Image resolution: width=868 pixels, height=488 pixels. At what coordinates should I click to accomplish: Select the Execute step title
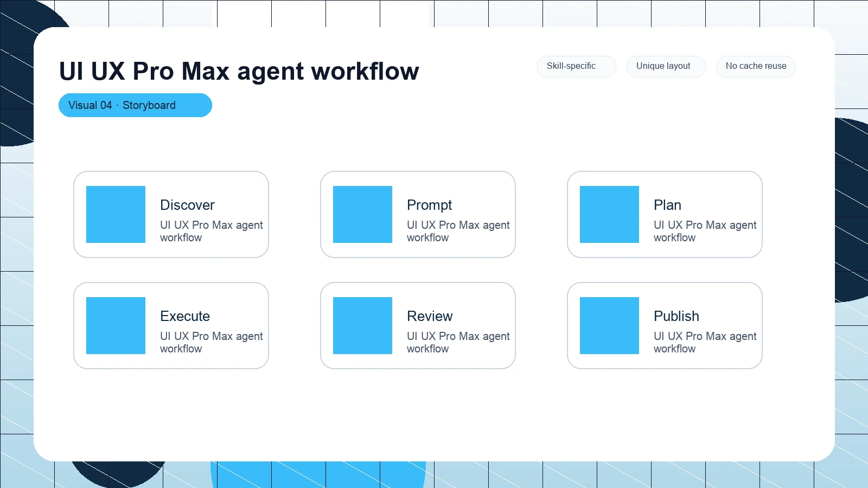[185, 316]
